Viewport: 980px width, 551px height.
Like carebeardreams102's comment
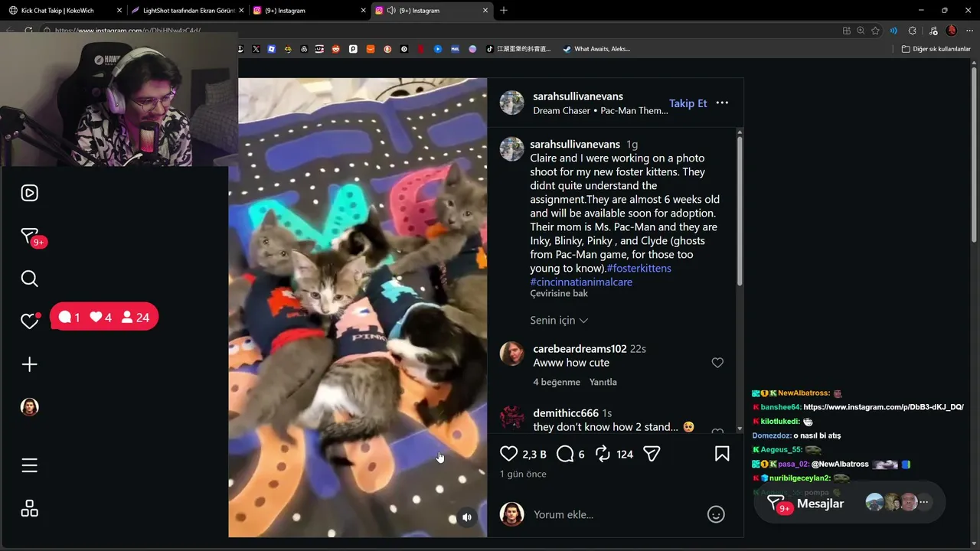click(x=717, y=363)
